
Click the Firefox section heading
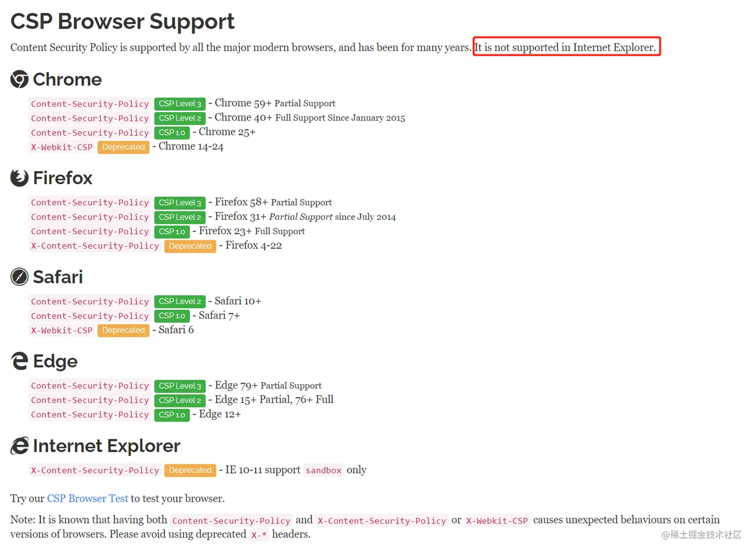(62, 178)
